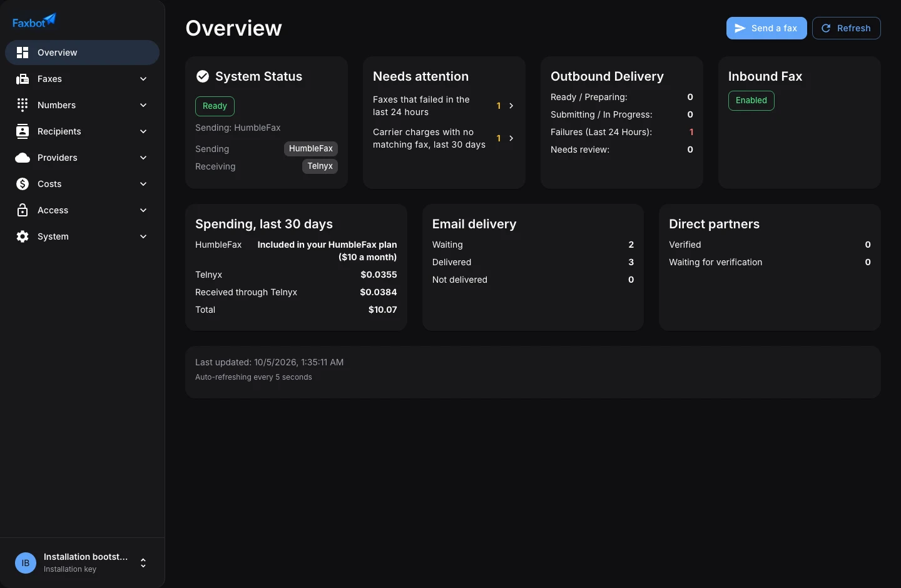Click the Costs dollar coin icon

23,184
